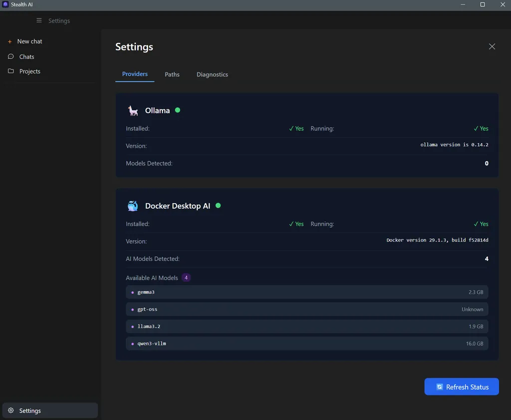Click Docker Installed Yes checkmark
Image resolution: width=511 pixels, height=420 pixels.
pos(296,224)
